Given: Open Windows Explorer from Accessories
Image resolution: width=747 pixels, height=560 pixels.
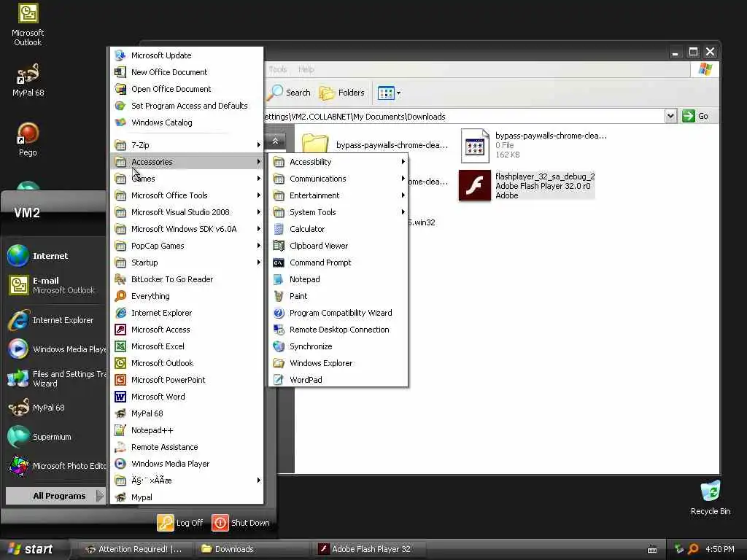Looking at the screenshot, I should coord(338,363).
